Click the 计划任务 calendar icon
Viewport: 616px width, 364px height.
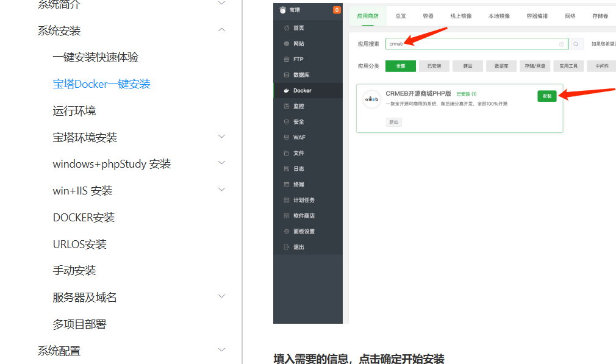click(x=287, y=200)
